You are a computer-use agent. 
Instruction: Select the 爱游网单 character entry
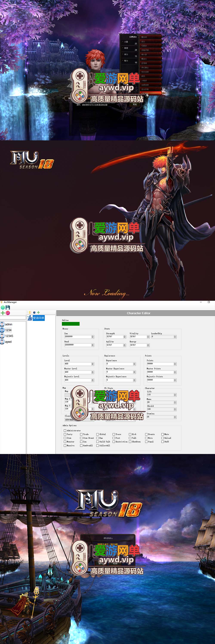click(x=38, y=318)
